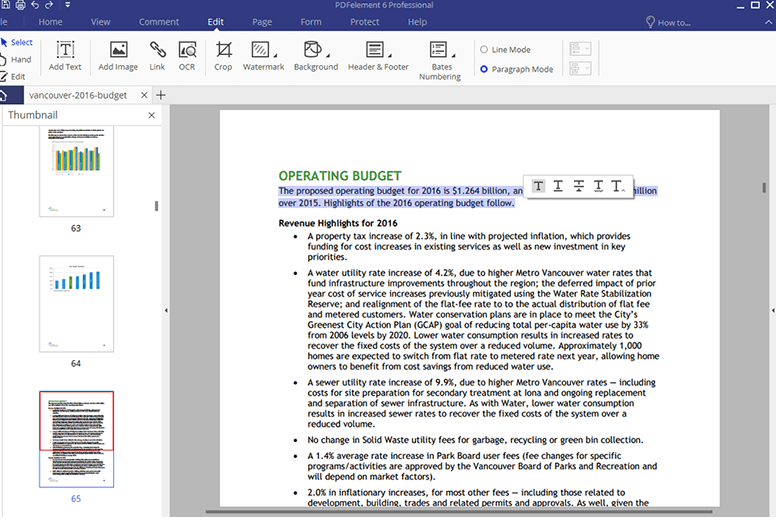Click the bullet about Solid Waste utility fees

[475, 440]
